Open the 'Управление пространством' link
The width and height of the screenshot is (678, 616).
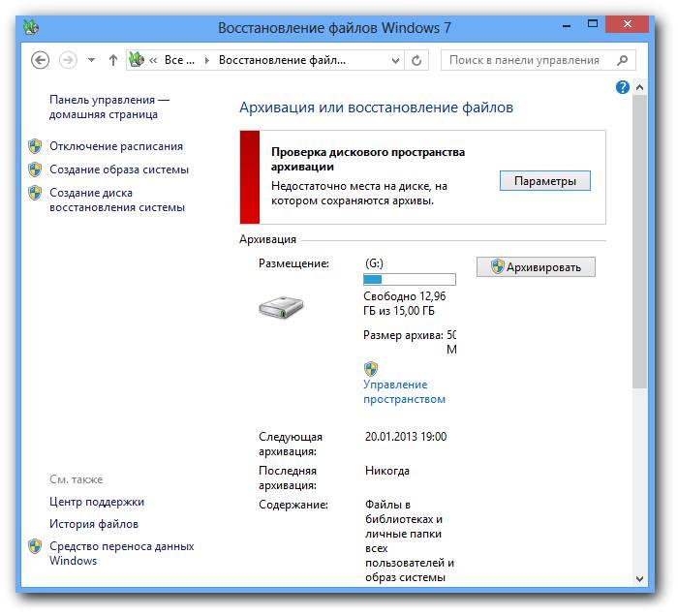pyautogui.click(x=404, y=391)
